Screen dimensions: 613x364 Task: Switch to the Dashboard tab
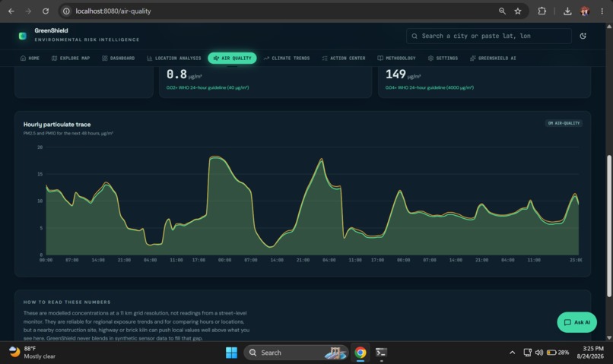pyautogui.click(x=118, y=59)
